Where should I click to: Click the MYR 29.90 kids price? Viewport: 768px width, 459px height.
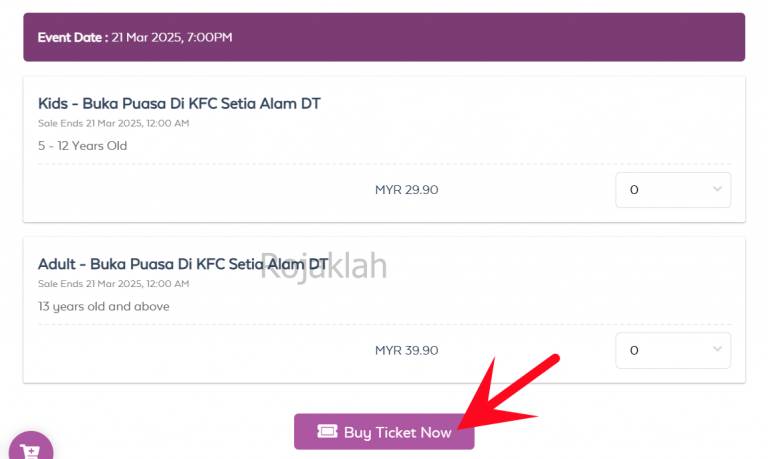pos(407,190)
